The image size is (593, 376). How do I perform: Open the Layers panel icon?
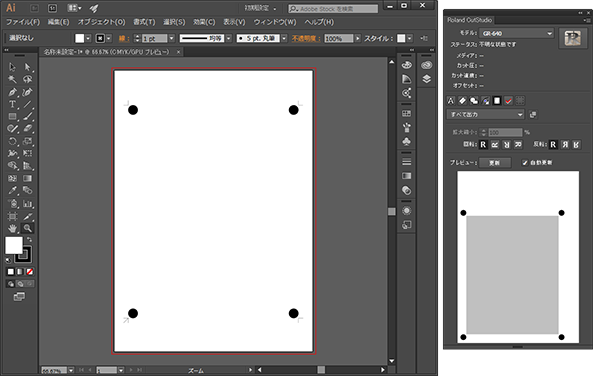point(427,79)
